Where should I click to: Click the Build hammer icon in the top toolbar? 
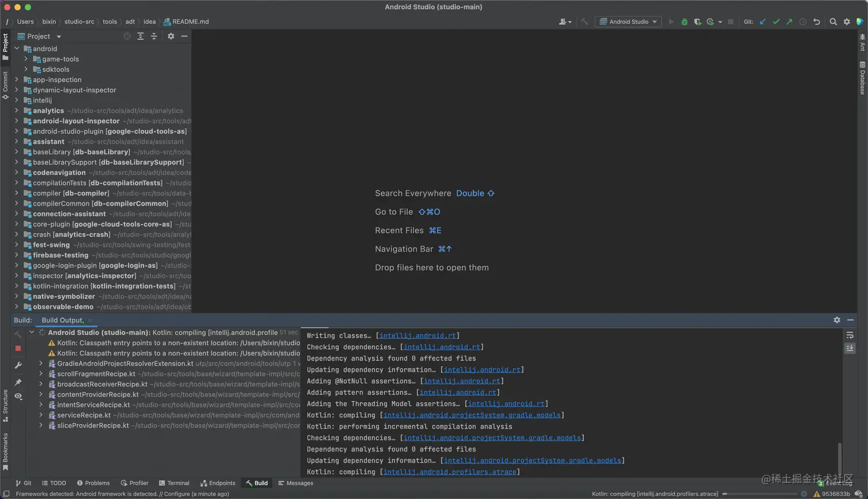(x=584, y=22)
